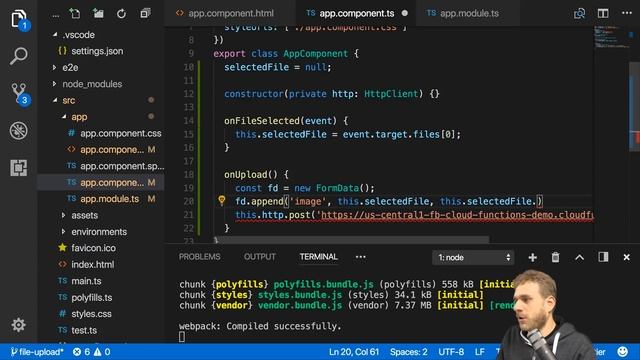Refresh the Explorer file tree

[121, 13]
